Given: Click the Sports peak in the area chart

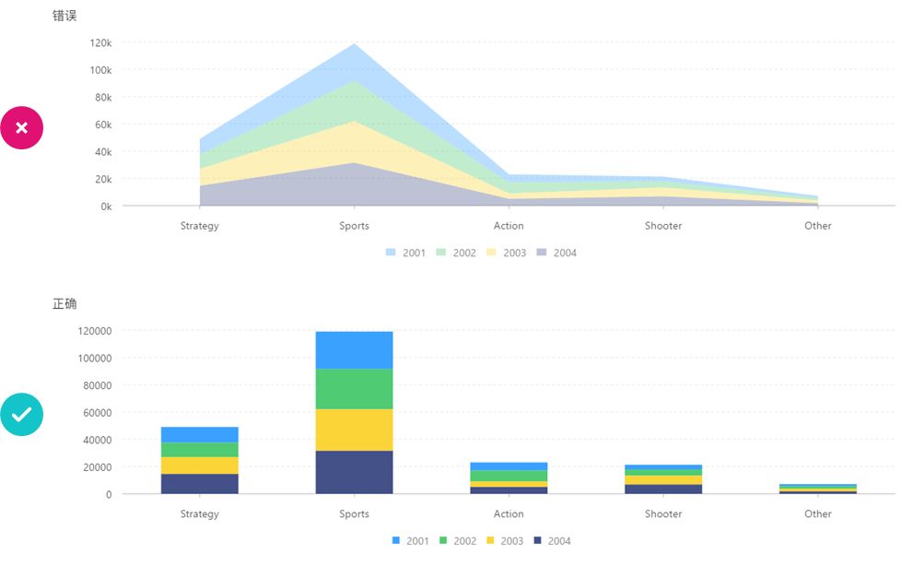Looking at the screenshot, I should coord(354,46).
